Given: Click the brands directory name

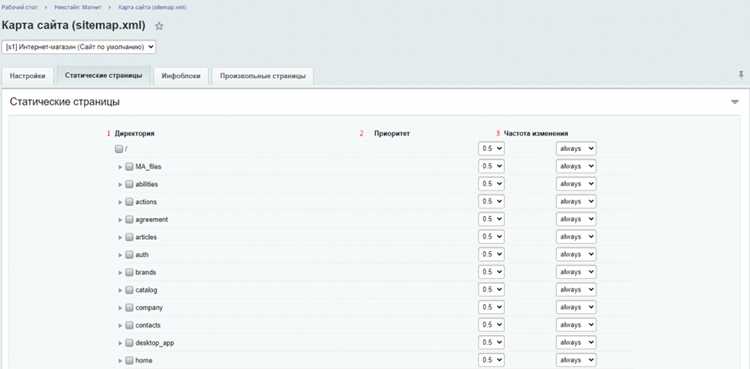Looking at the screenshot, I should (x=146, y=272).
